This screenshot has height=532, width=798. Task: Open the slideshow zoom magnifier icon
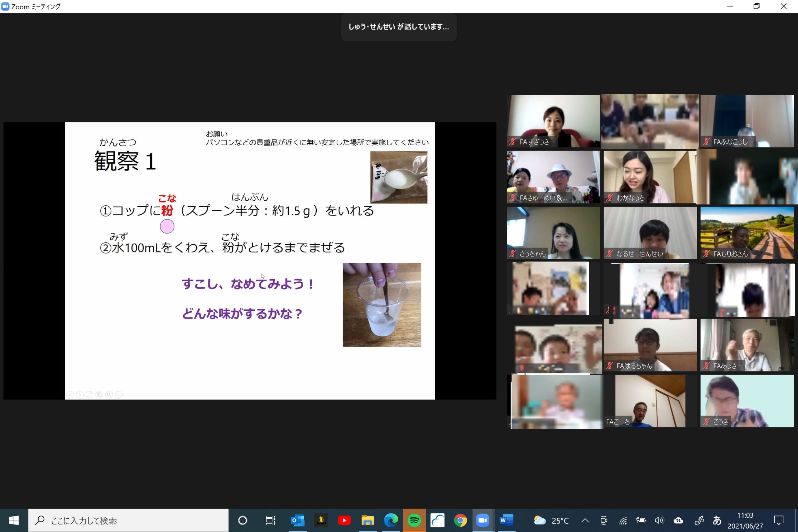109,395
